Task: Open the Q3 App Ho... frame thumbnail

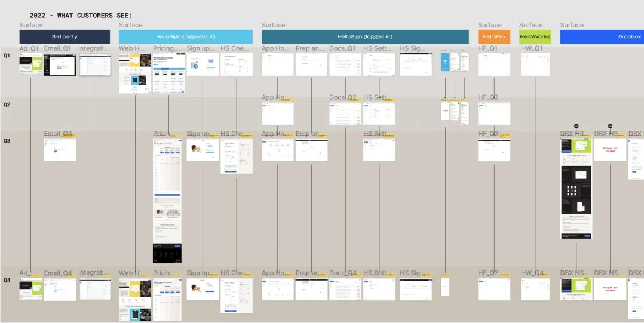Action: pyautogui.click(x=278, y=150)
